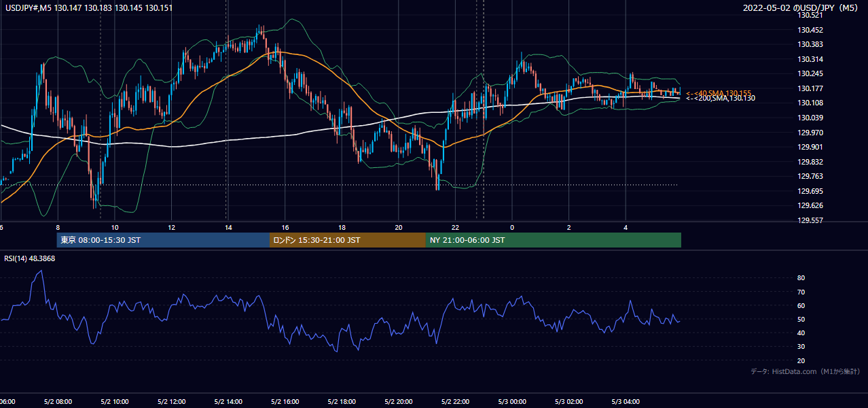
Task: Click price axis value 130.039
Action: (x=812, y=118)
